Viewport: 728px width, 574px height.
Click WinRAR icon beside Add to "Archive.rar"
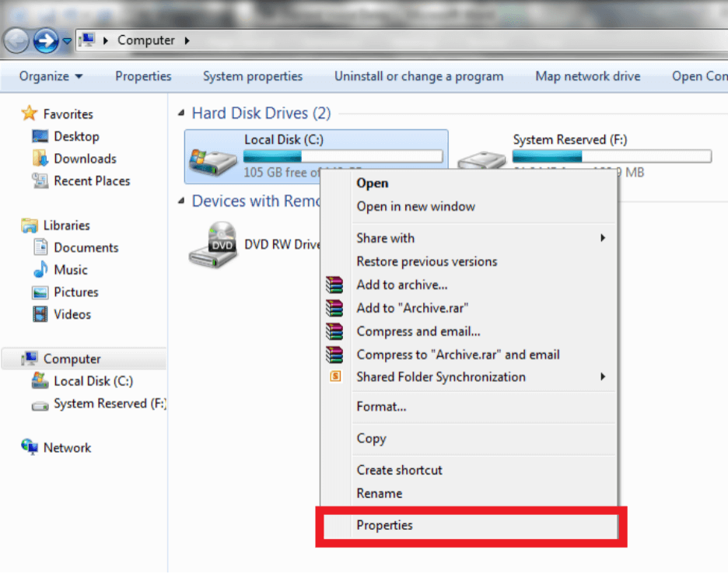tap(334, 308)
